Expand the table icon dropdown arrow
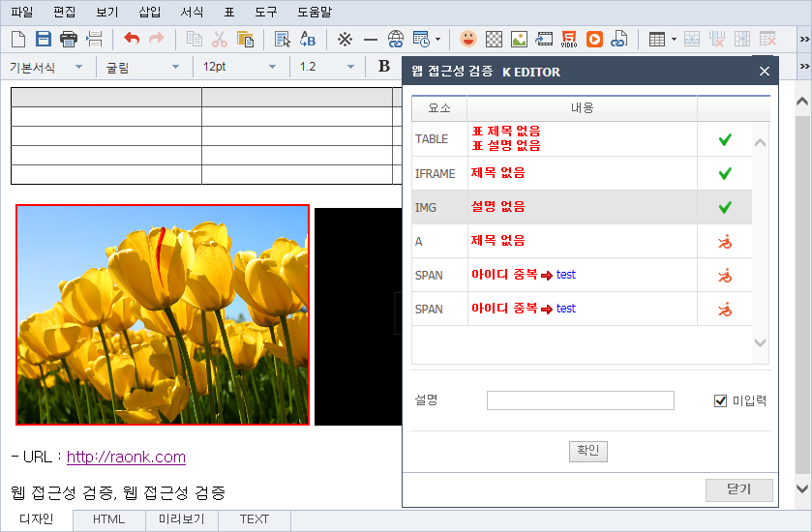 tap(674, 39)
